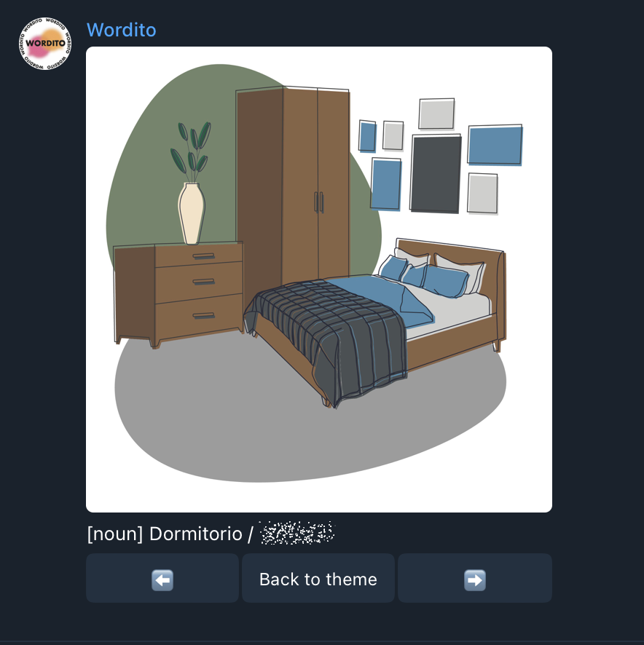Click the top drawer handle of dresser
The width and height of the screenshot is (644, 645).
coord(203,256)
